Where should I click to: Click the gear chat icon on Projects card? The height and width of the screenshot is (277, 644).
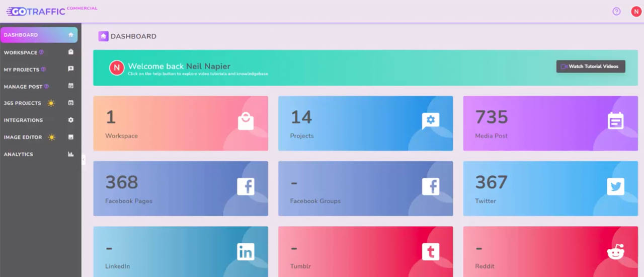coord(431,121)
